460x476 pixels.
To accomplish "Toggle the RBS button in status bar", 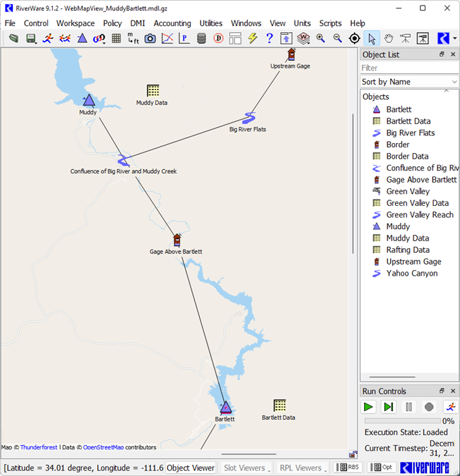I will [348, 467].
